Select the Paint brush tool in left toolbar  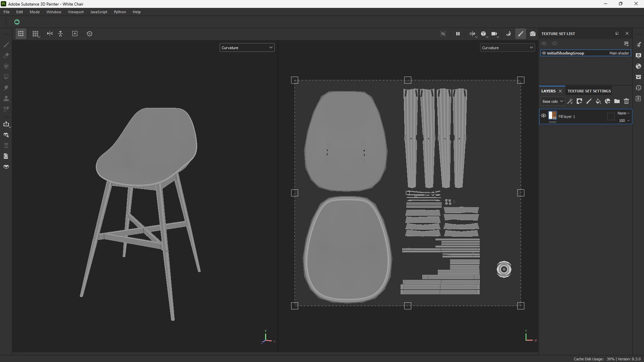tap(6, 45)
